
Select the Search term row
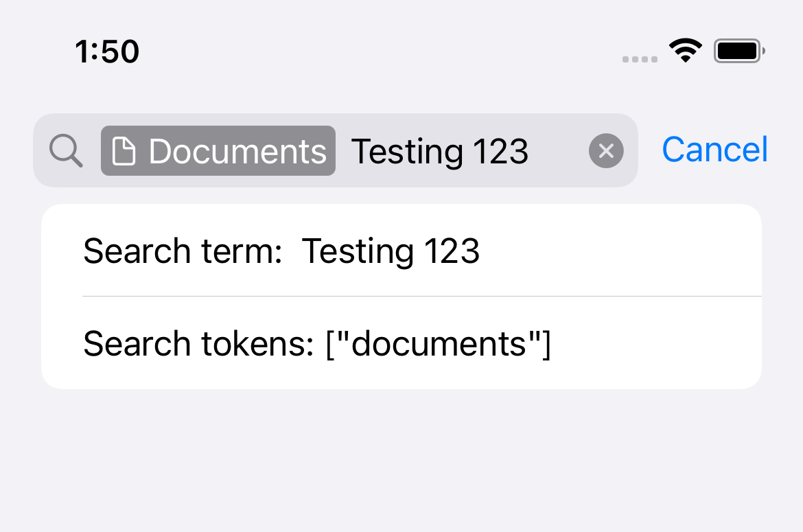tap(401, 251)
